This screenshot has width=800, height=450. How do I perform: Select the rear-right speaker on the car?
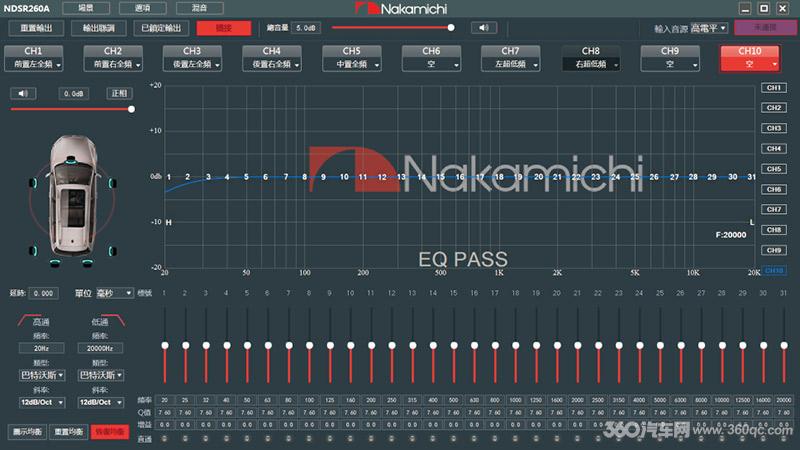point(112,251)
